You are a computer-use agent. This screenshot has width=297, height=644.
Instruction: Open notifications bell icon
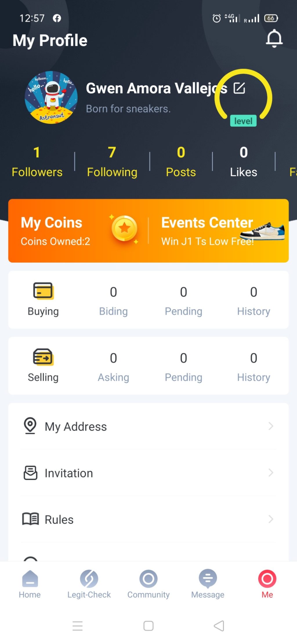tap(274, 39)
